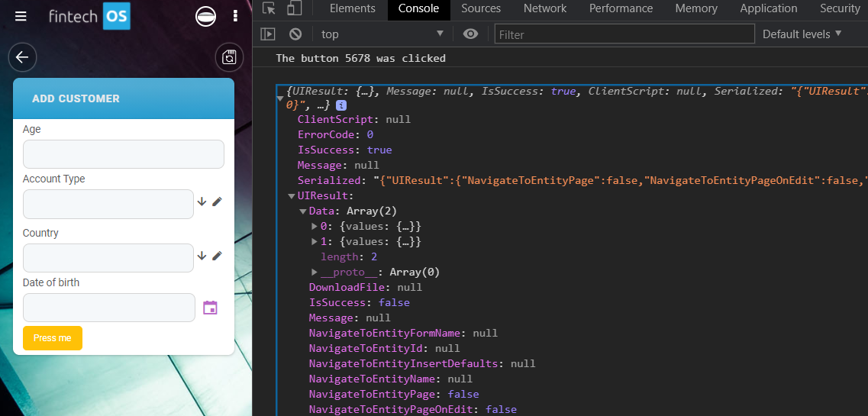Toggle the console sidebar panel
The image size is (868, 416).
tap(268, 34)
